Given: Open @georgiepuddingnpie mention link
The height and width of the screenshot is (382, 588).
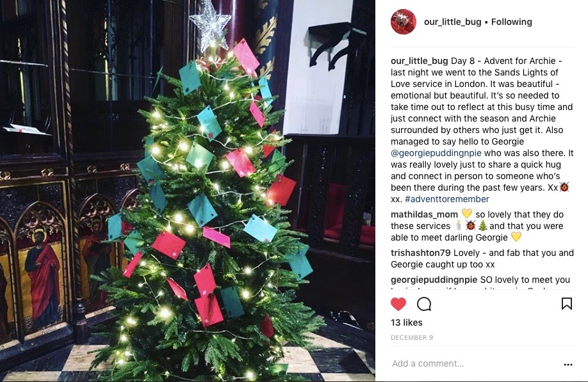Looking at the screenshot, I should click(x=436, y=153).
